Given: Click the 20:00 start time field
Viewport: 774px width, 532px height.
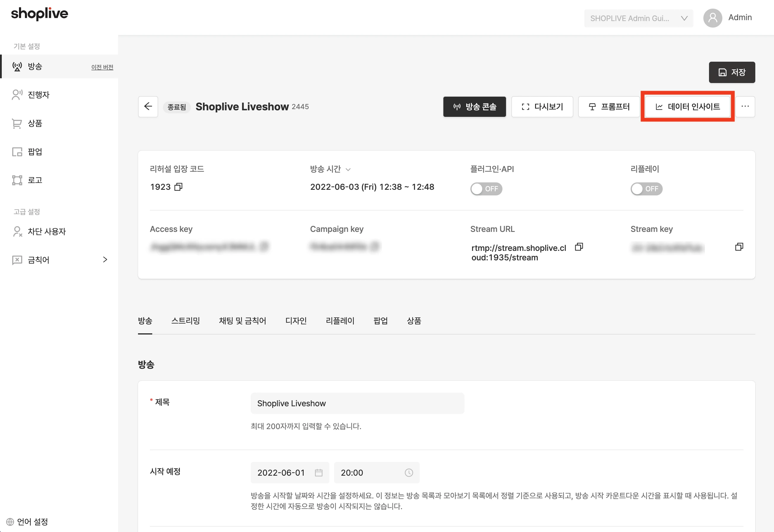Looking at the screenshot, I should point(377,473).
